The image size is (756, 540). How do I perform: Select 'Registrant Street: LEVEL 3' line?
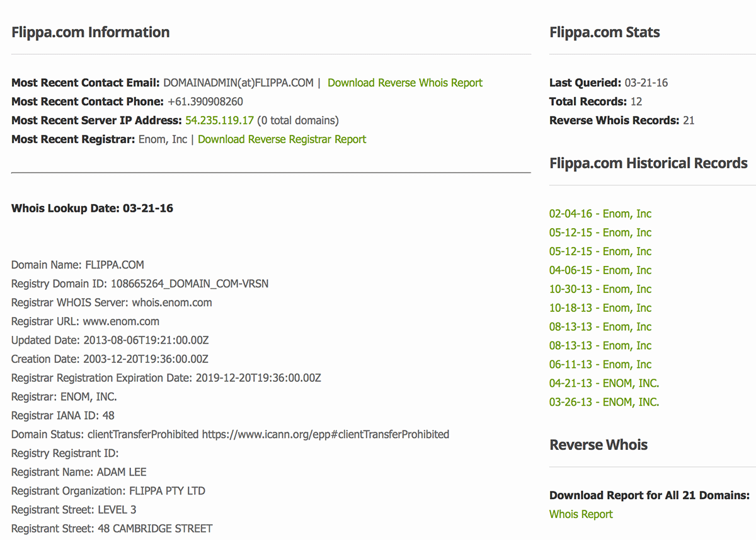(x=74, y=510)
